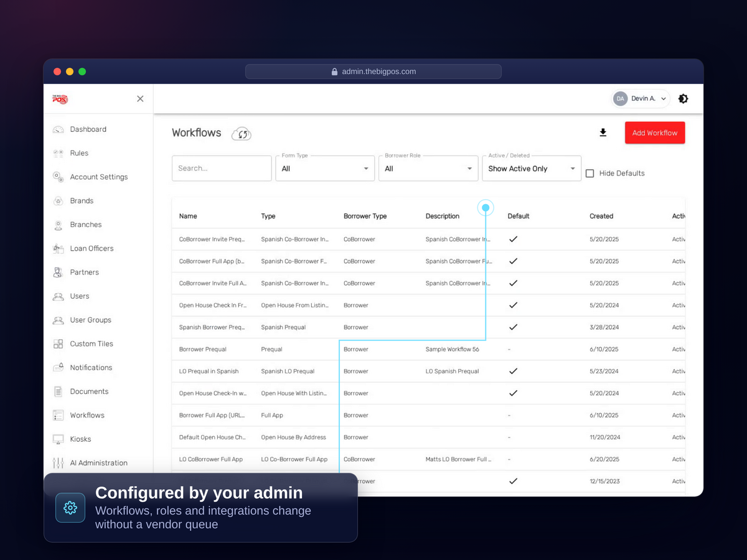
Task: Click the User Groups icon
Action: (59, 320)
